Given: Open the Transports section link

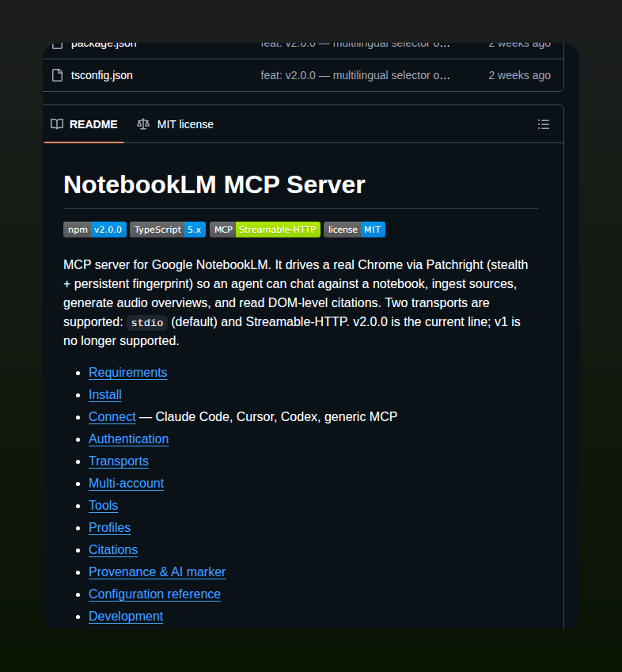Looking at the screenshot, I should pyautogui.click(x=119, y=461).
